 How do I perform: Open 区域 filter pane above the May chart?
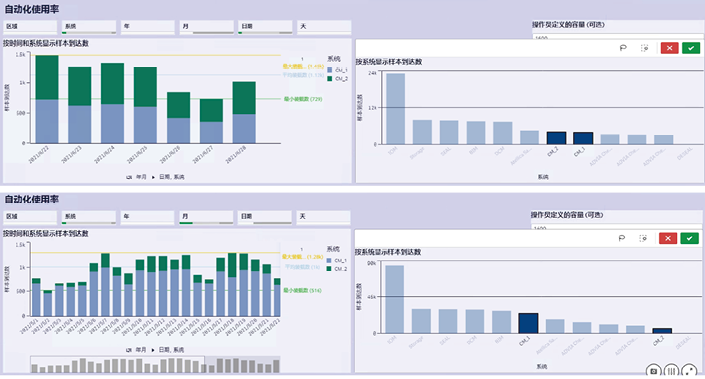point(30,217)
